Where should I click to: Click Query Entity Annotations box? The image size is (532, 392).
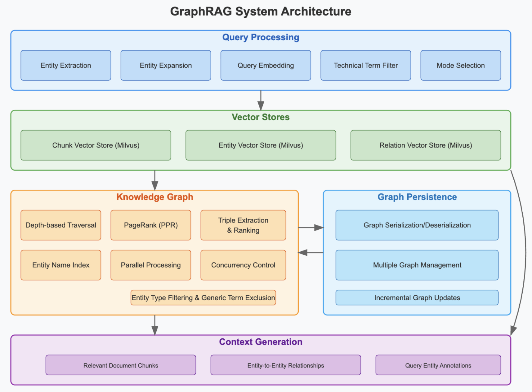tap(438, 365)
